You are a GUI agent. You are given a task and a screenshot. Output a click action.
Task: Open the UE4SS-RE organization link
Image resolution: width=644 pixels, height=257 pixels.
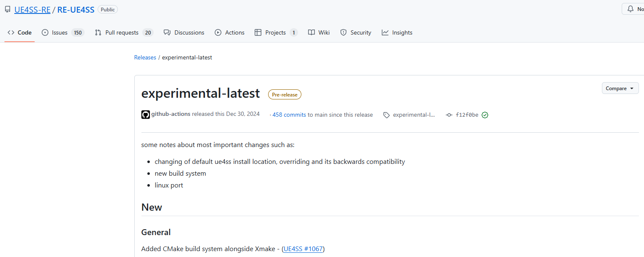pos(32,9)
